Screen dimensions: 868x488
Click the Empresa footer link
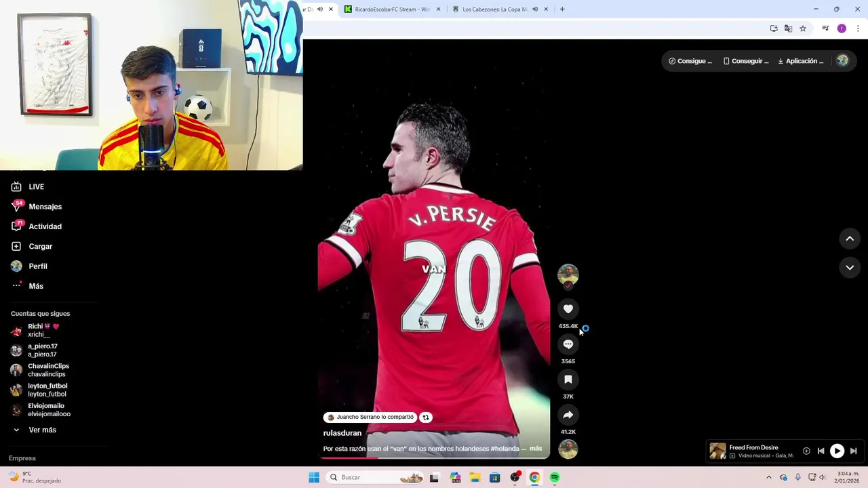click(22, 458)
